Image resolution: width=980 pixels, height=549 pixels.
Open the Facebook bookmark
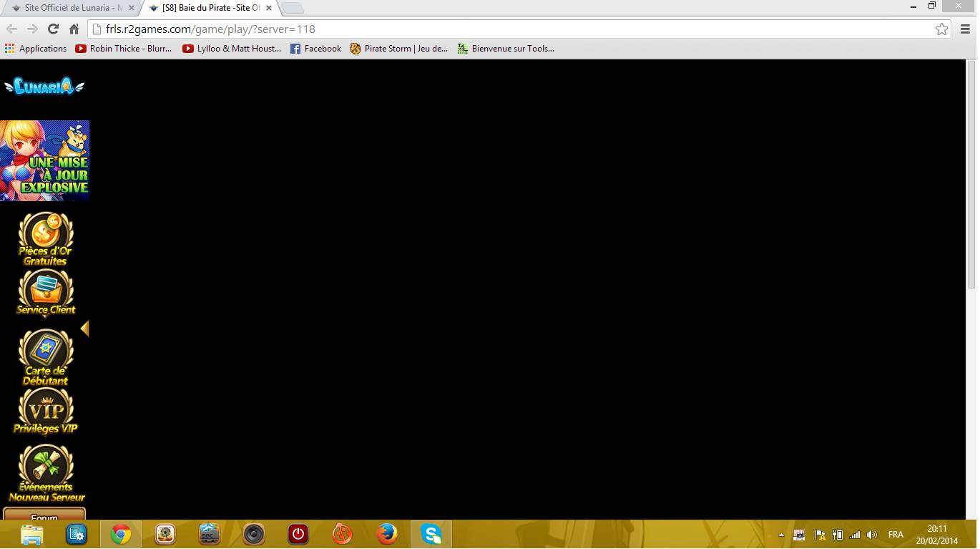(315, 49)
